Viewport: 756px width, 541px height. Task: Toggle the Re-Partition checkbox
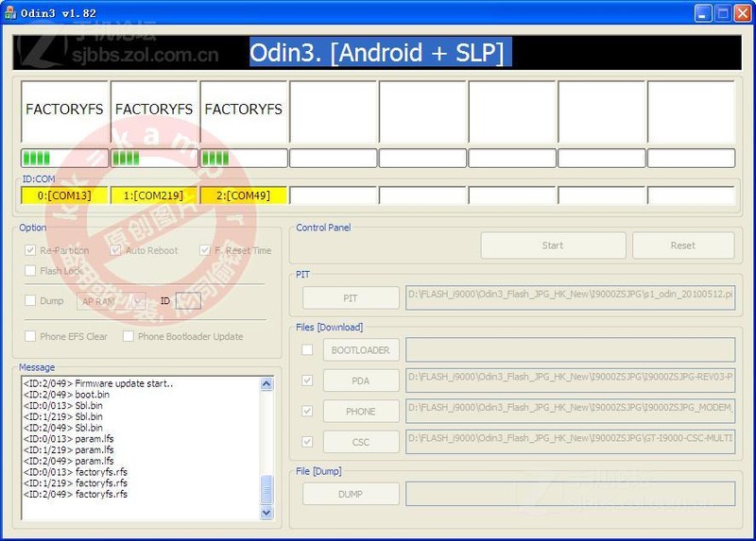pyautogui.click(x=32, y=250)
